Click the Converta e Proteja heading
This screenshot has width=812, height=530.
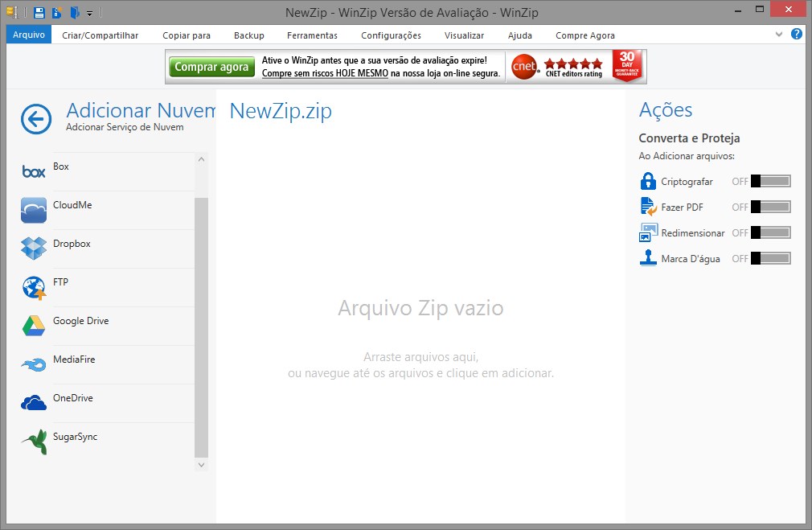689,138
